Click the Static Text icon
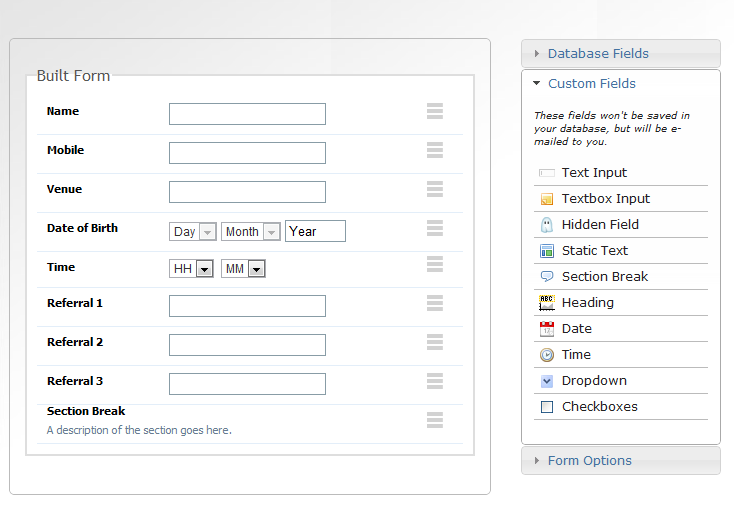Image resolution: width=734 pixels, height=511 pixels. point(546,251)
